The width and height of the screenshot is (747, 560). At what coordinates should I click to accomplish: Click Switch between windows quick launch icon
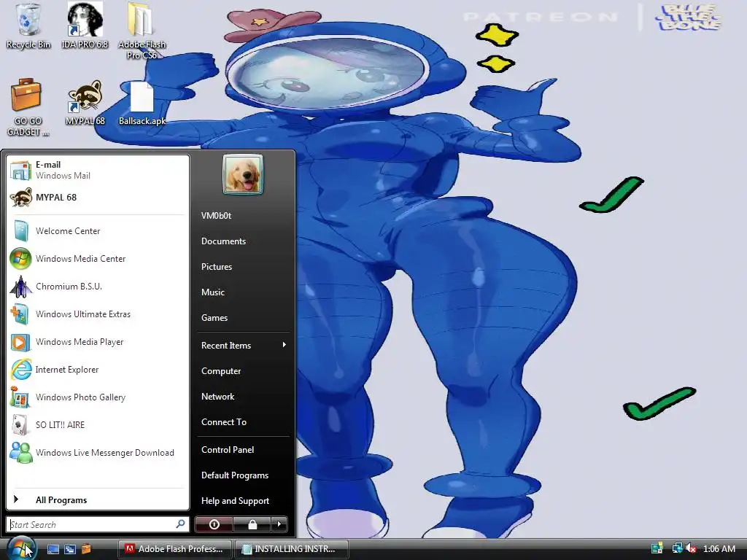(69, 549)
